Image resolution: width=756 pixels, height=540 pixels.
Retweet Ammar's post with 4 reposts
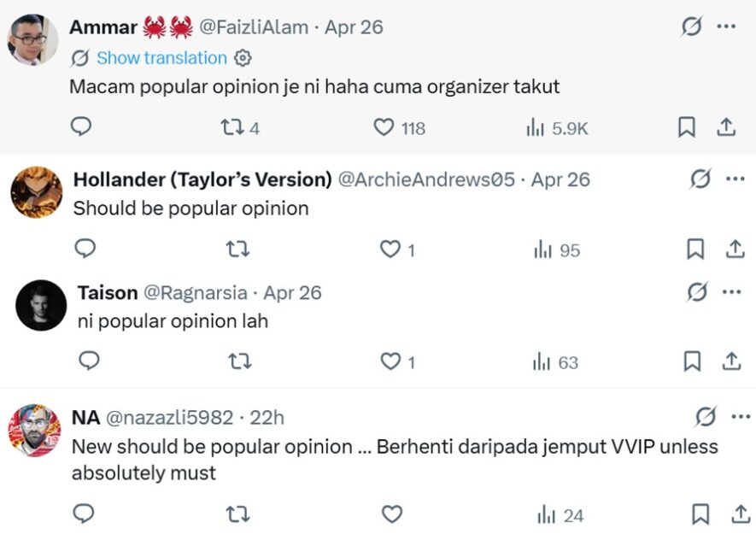pyautogui.click(x=231, y=128)
